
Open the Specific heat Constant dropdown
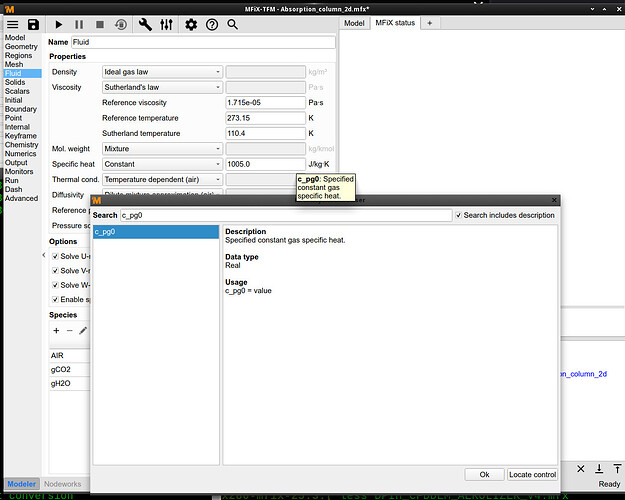click(163, 164)
